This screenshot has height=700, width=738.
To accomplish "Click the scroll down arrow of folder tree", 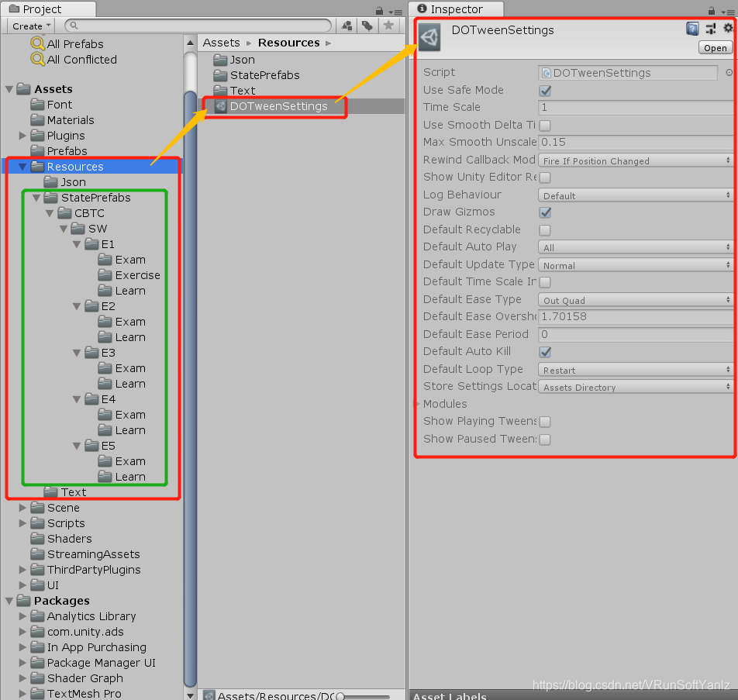I will [190, 695].
